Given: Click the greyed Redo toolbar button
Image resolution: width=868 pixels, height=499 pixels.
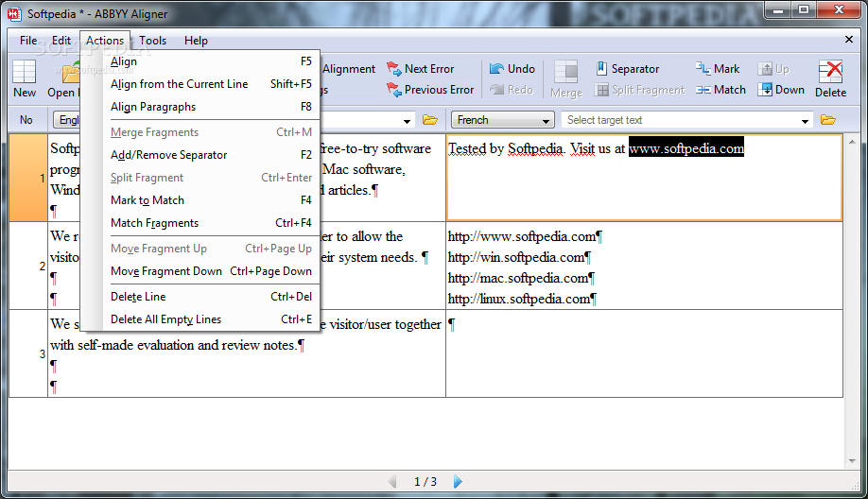Looking at the screenshot, I should [x=512, y=90].
